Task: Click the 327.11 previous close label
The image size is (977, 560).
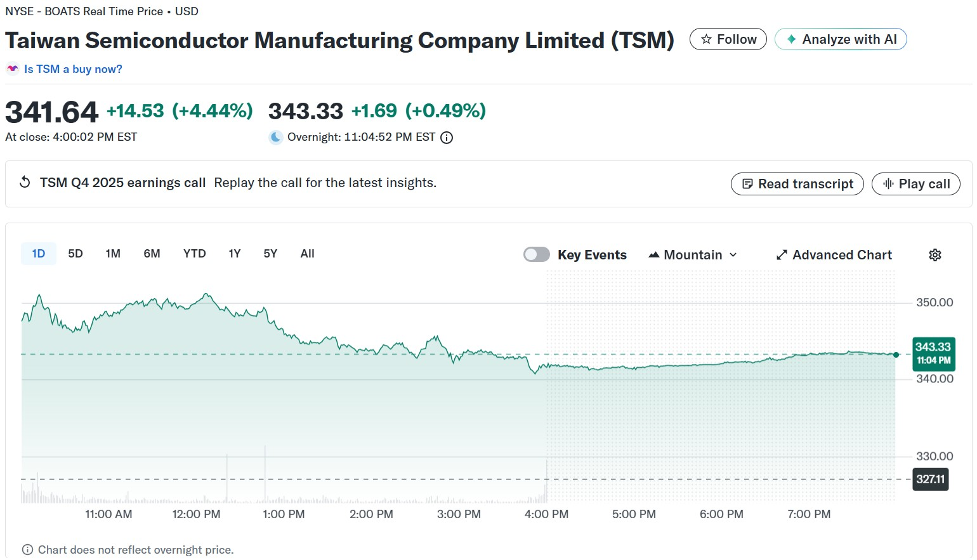Action: pos(930,479)
